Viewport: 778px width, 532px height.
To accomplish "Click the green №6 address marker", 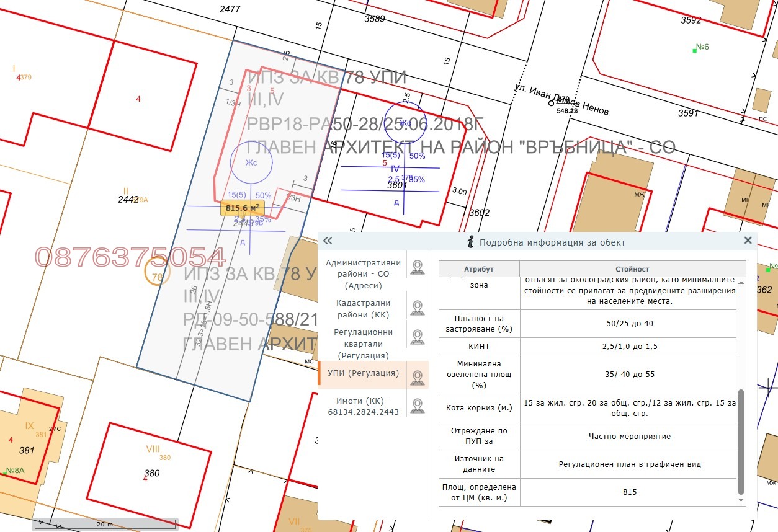I will pos(702,47).
